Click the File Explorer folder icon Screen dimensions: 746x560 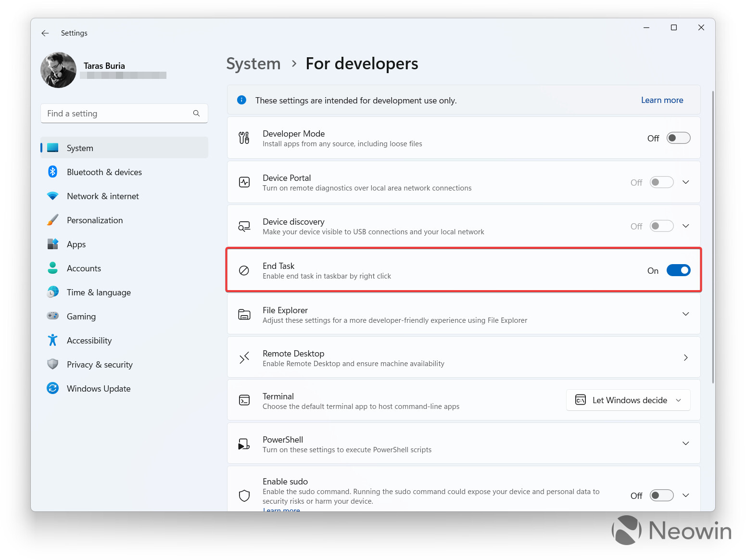coord(244,315)
